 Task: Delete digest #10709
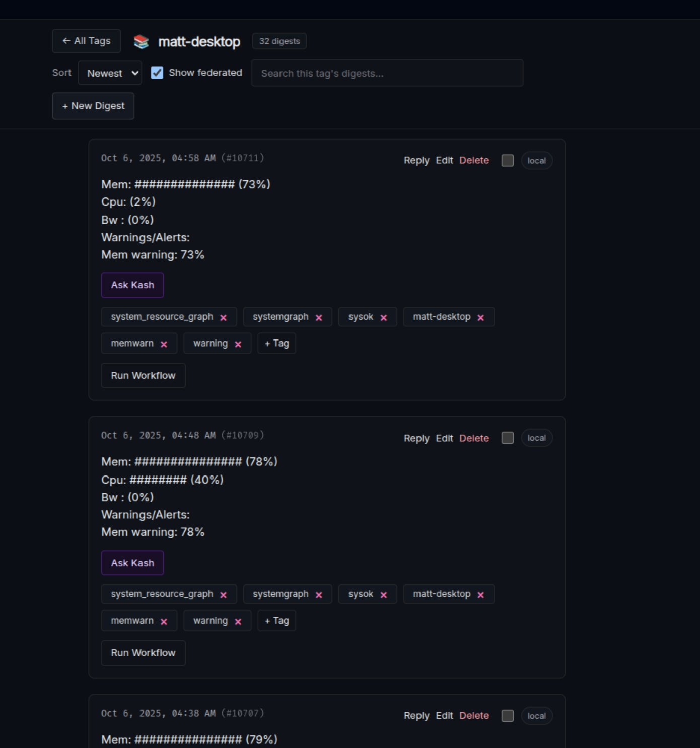point(474,438)
